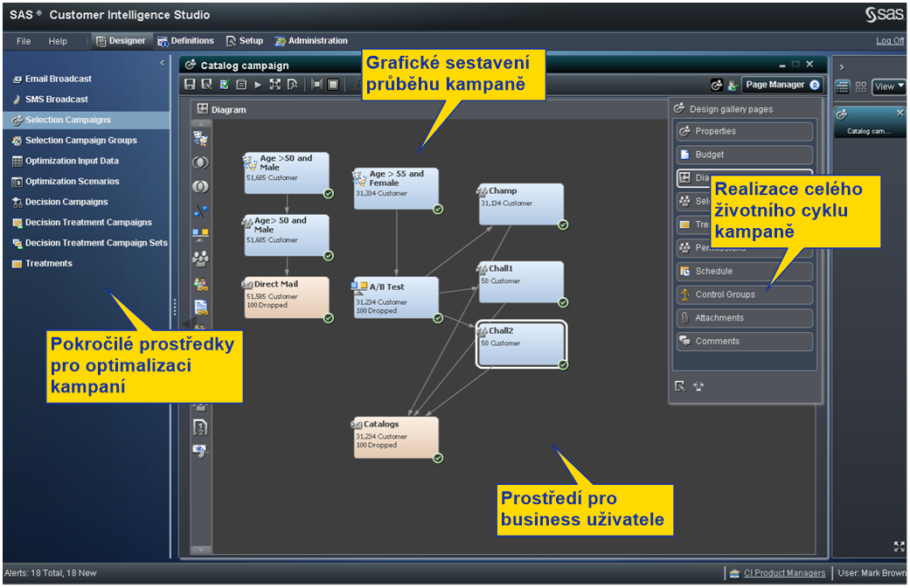Viewport: 910px width, 588px height.
Task: Toggle the highlighted square button in toolbar
Action: point(334,85)
